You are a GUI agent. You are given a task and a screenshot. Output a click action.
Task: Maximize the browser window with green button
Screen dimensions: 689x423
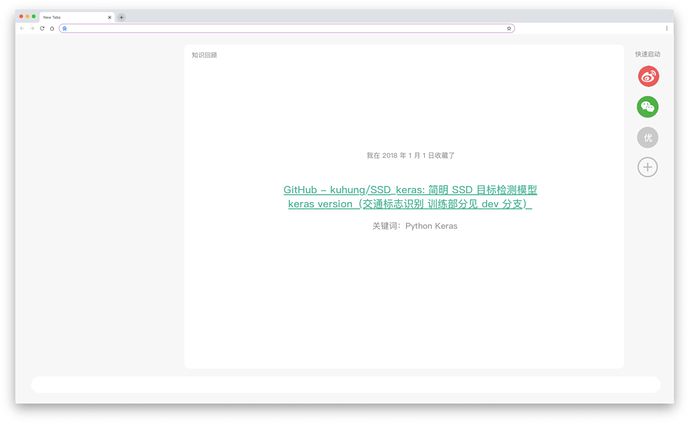click(x=34, y=17)
